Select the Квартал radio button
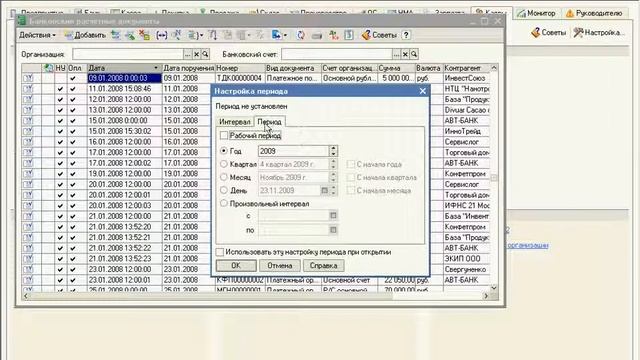The height and width of the screenshot is (360, 640). [x=224, y=164]
